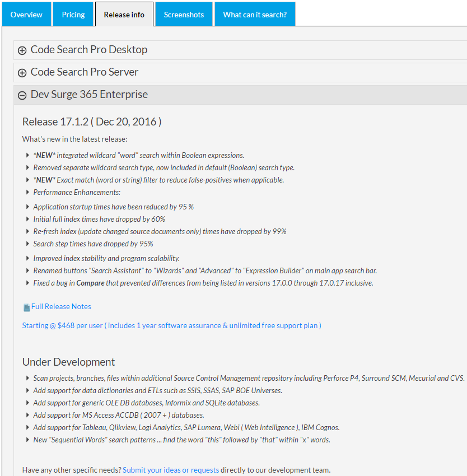The width and height of the screenshot is (467, 476).
Task: Click the line about integrated wildcard word search
Action: [139, 155]
